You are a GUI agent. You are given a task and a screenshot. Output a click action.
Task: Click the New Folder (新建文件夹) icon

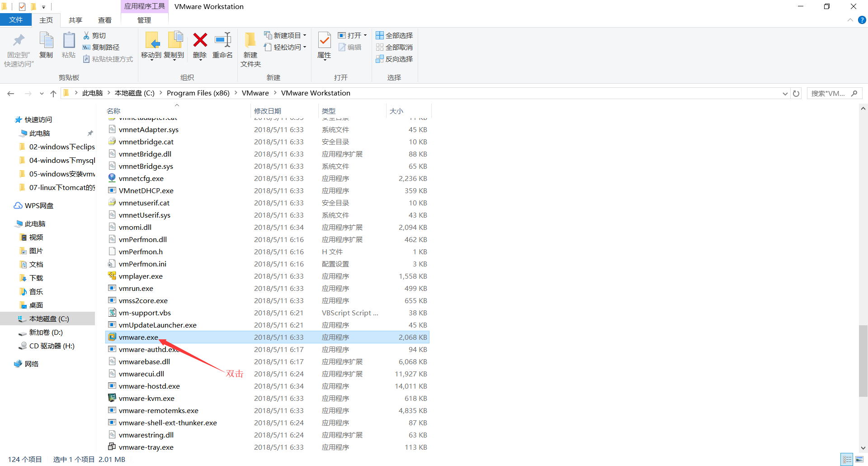pos(250,40)
